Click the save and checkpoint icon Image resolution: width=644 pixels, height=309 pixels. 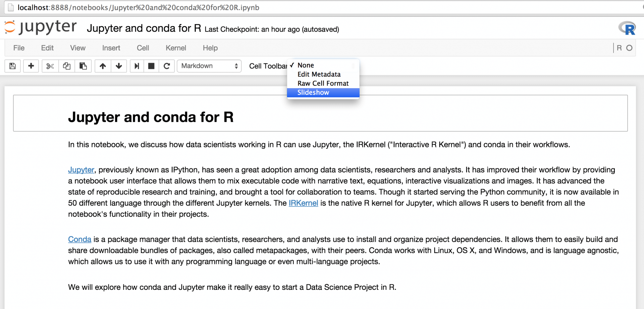coord(12,66)
